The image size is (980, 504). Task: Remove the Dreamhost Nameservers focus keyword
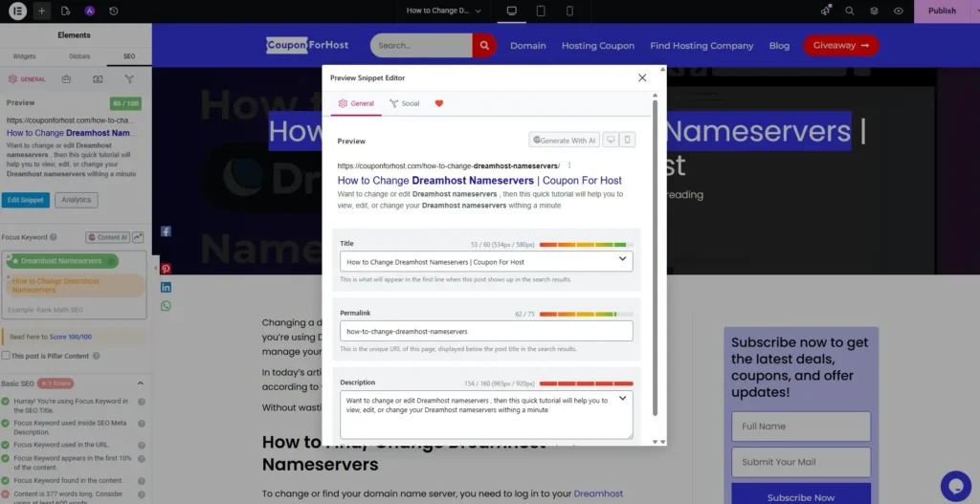click(x=9, y=256)
